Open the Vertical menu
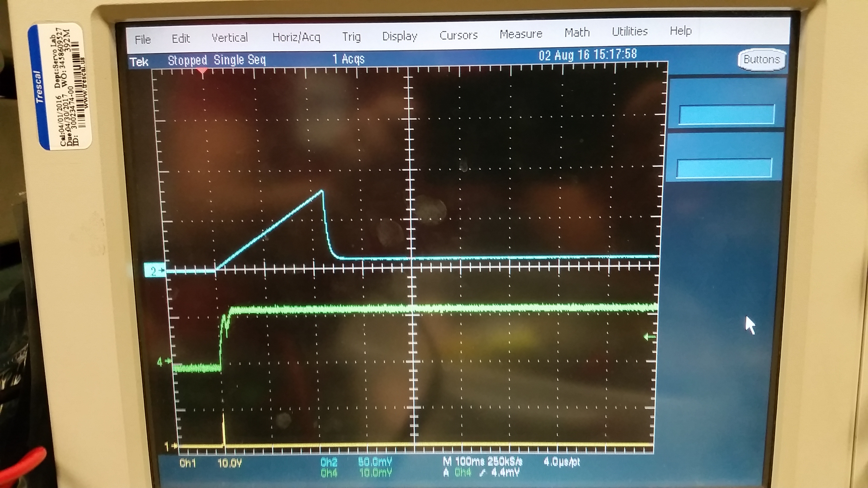868x488 pixels. [229, 38]
